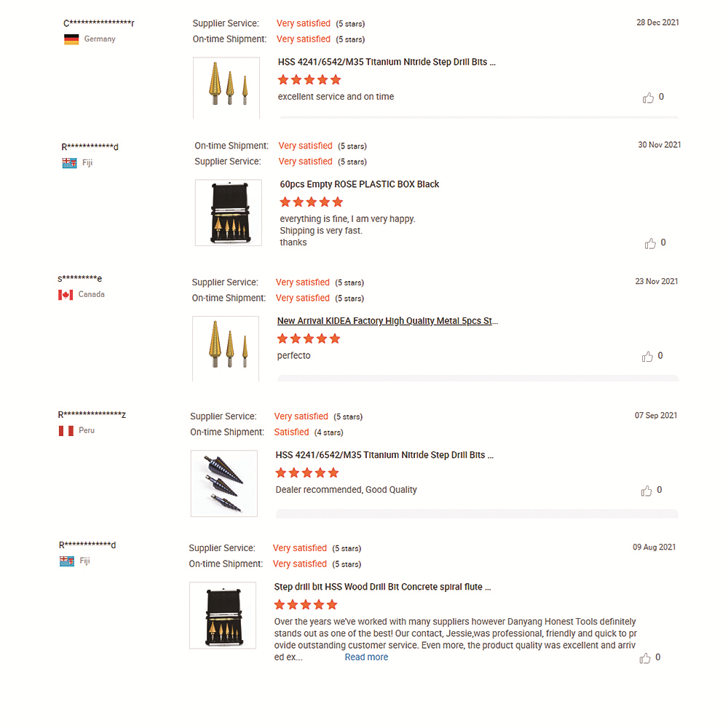Click drill set thumbnail in 09 Aug review
The height and width of the screenshot is (728, 728).
click(223, 615)
